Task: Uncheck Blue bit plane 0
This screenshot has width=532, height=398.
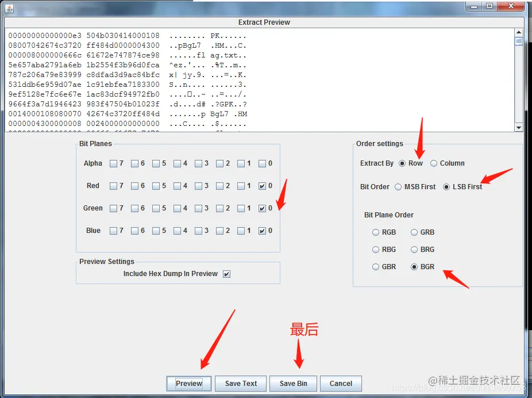Action: click(263, 231)
